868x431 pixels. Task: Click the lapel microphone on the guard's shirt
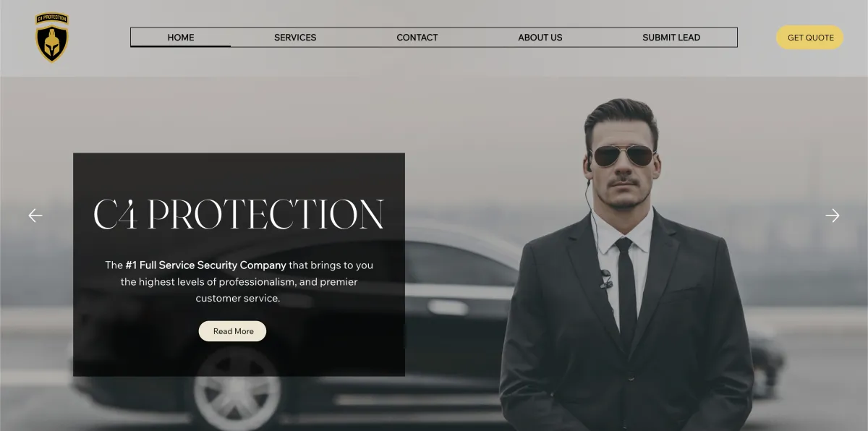[606, 277]
